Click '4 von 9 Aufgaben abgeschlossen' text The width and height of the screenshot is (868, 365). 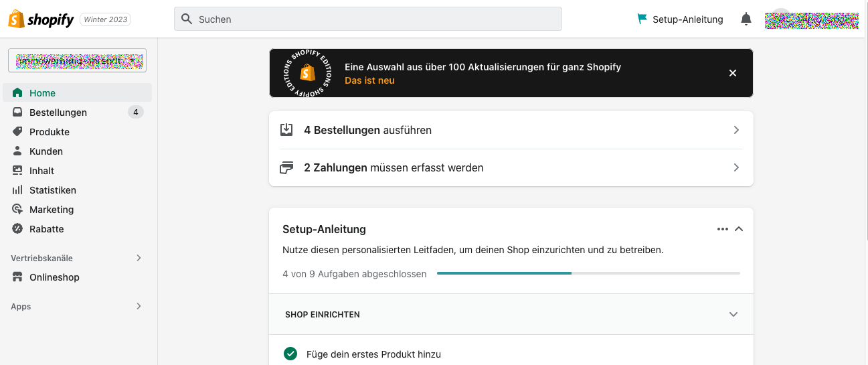tap(355, 274)
